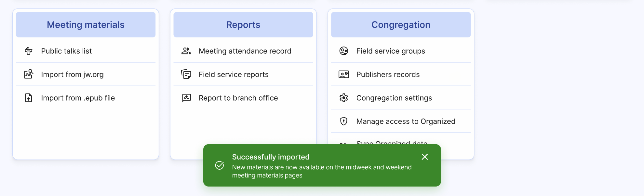Open Public talks list
Viewport: 644px width, 196px height.
pyautogui.click(x=66, y=51)
